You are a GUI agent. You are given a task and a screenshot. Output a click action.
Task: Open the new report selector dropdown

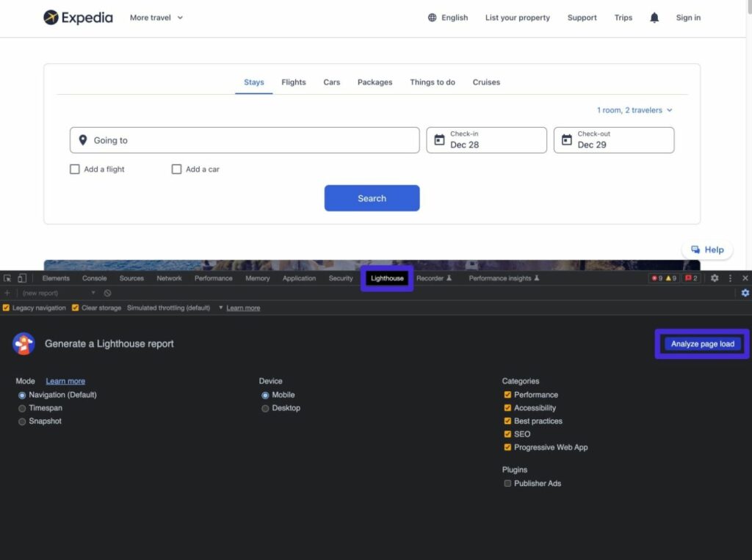coord(93,293)
